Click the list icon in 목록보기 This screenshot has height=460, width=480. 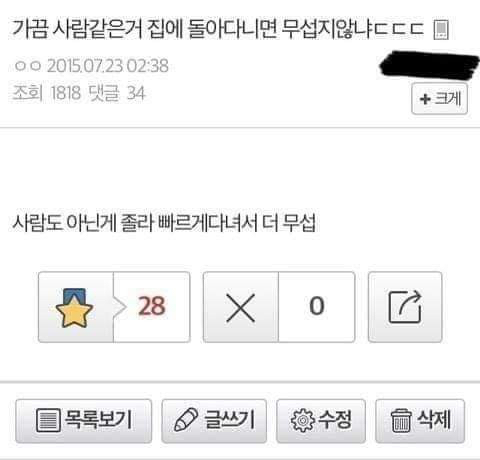(48, 420)
